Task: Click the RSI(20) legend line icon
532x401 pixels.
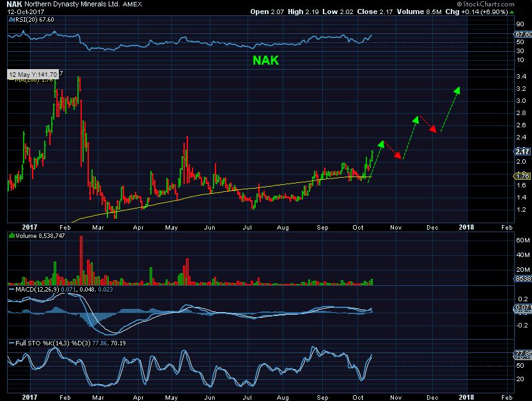Action: click(12, 20)
